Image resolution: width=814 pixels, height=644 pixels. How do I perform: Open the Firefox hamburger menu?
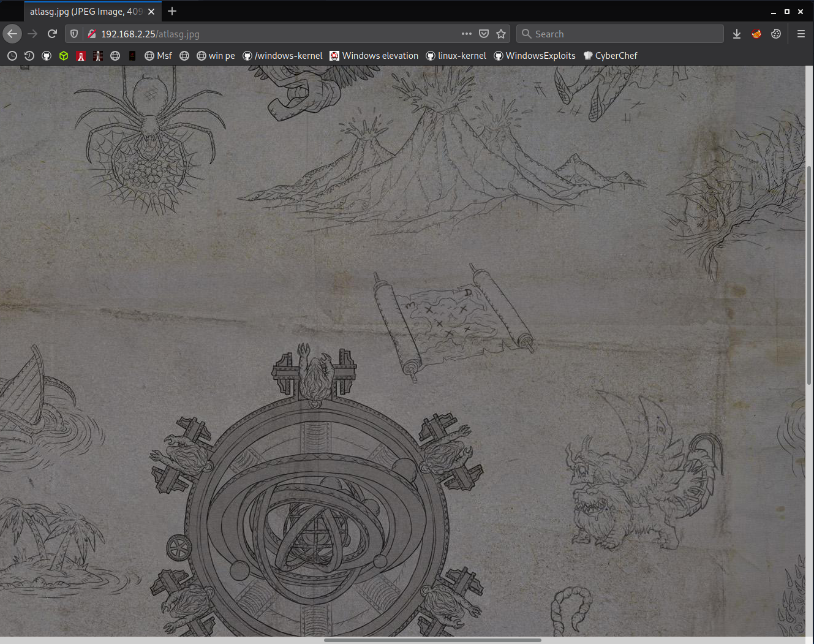coord(801,34)
